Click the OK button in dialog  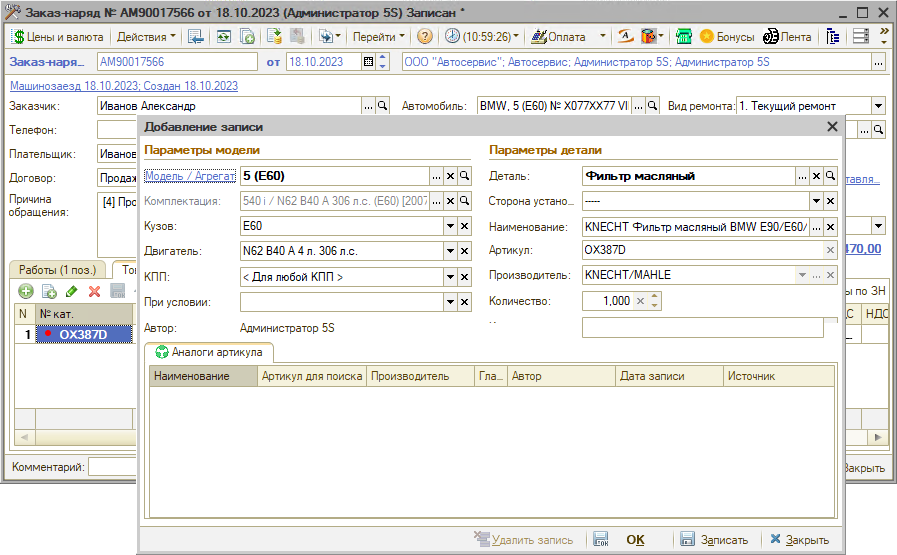[635, 540]
